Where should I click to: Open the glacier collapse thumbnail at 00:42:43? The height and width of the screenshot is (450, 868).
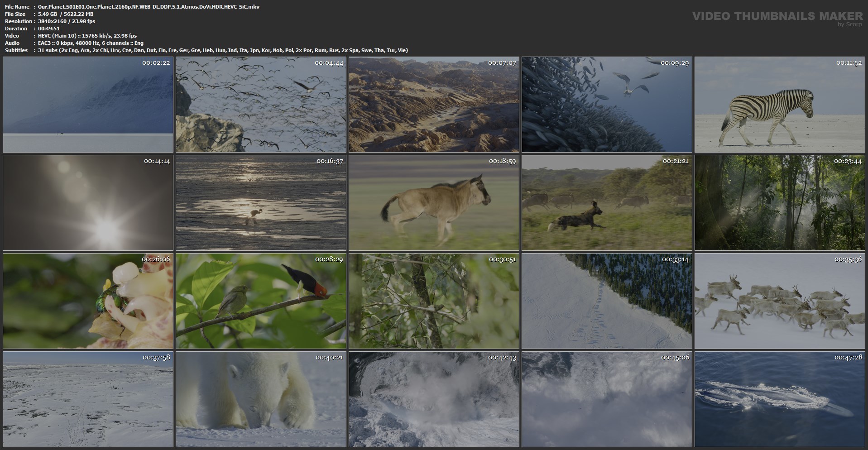click(434, 399)
